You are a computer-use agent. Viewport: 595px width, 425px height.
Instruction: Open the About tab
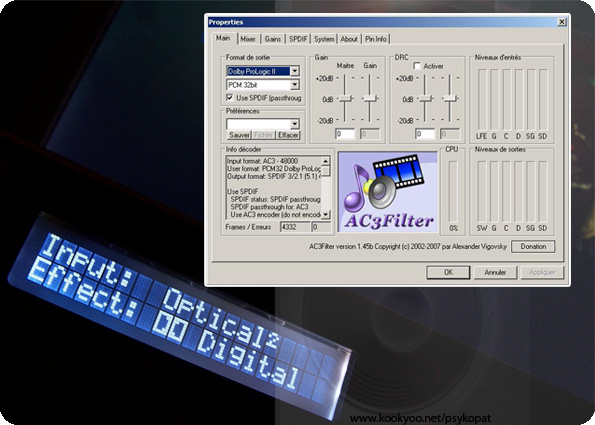point(349,39)
